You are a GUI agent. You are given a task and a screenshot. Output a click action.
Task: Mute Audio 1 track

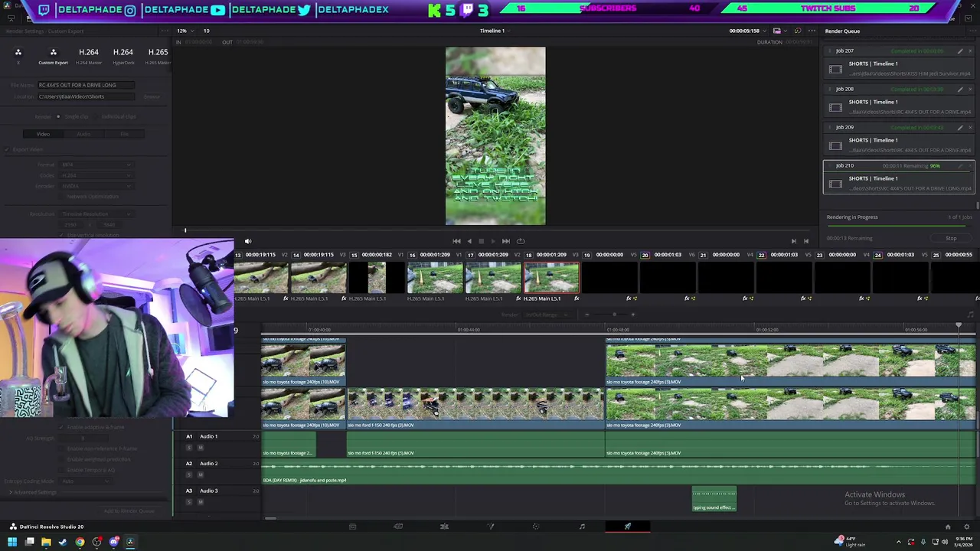[200, 447]
